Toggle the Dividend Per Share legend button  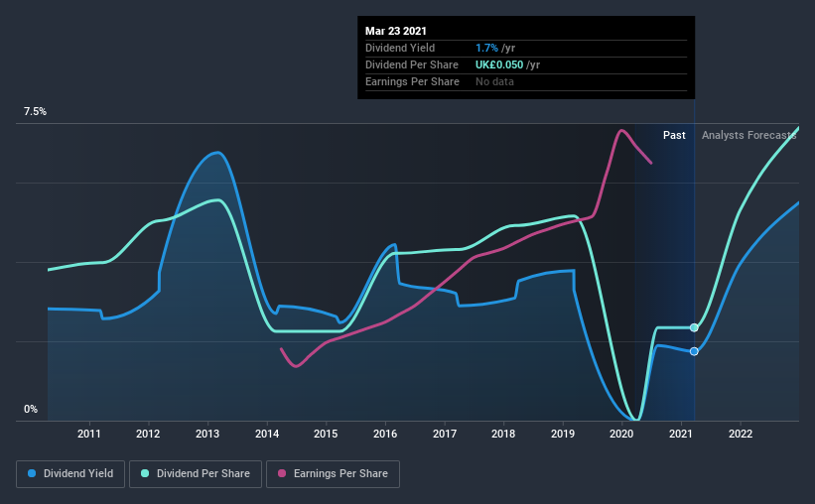coord(196,474)
